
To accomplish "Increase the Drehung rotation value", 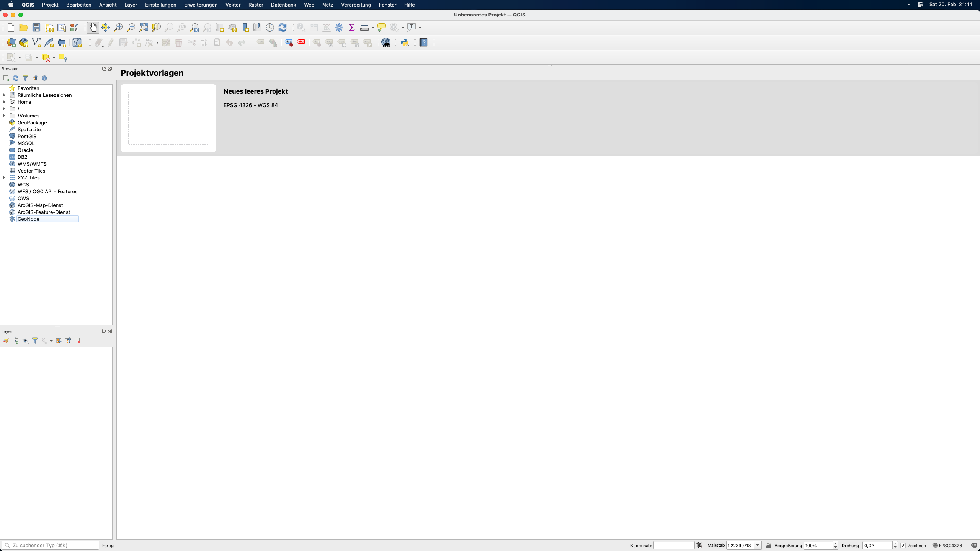I will (895, 543).
